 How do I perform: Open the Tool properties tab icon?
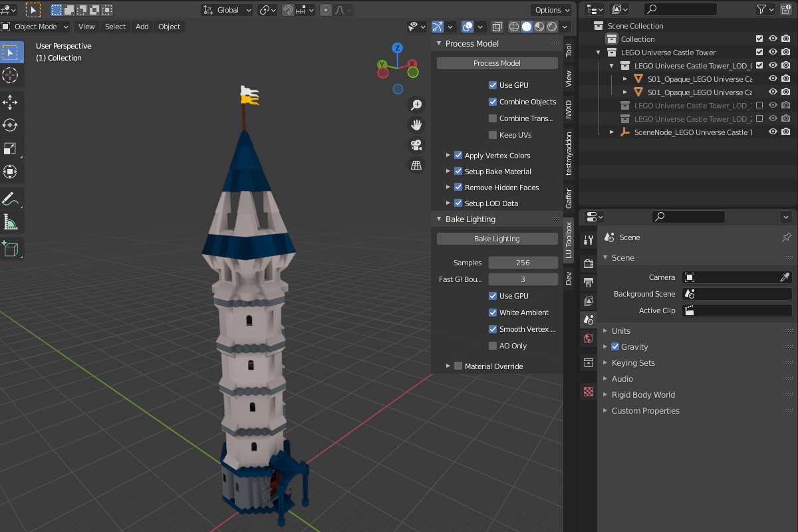pos(588,240)
